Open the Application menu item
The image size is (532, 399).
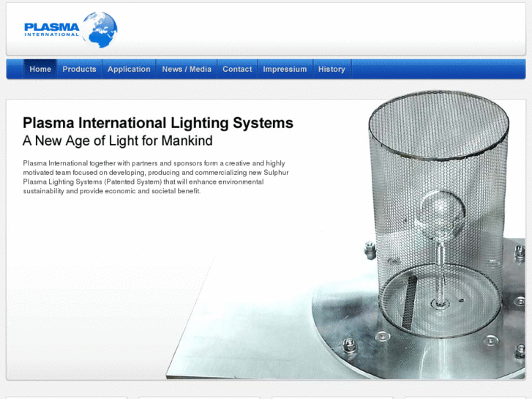click(129, 69)
